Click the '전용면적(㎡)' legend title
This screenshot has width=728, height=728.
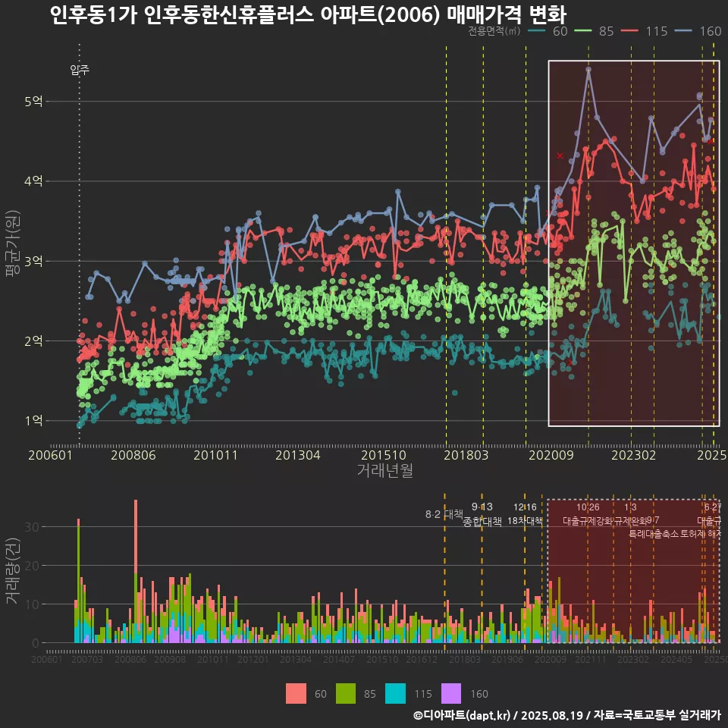(x=494, y=31)
